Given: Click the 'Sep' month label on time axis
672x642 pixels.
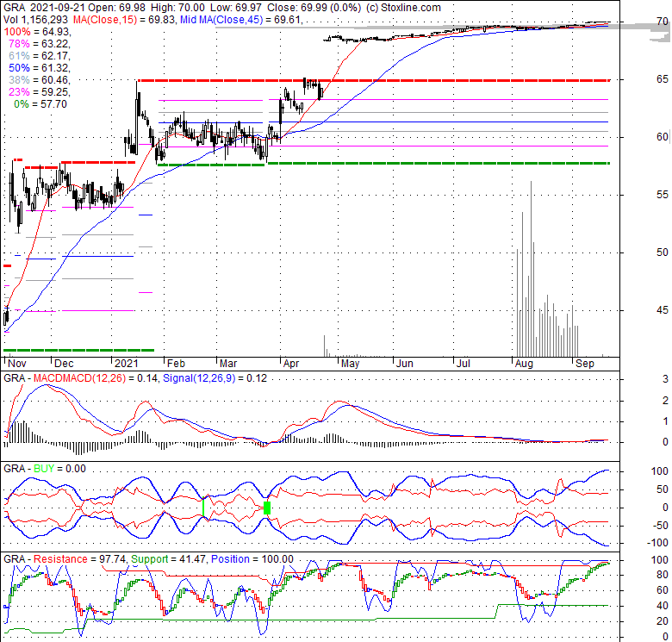Looking at the screenshot, I should pos(585,364).
